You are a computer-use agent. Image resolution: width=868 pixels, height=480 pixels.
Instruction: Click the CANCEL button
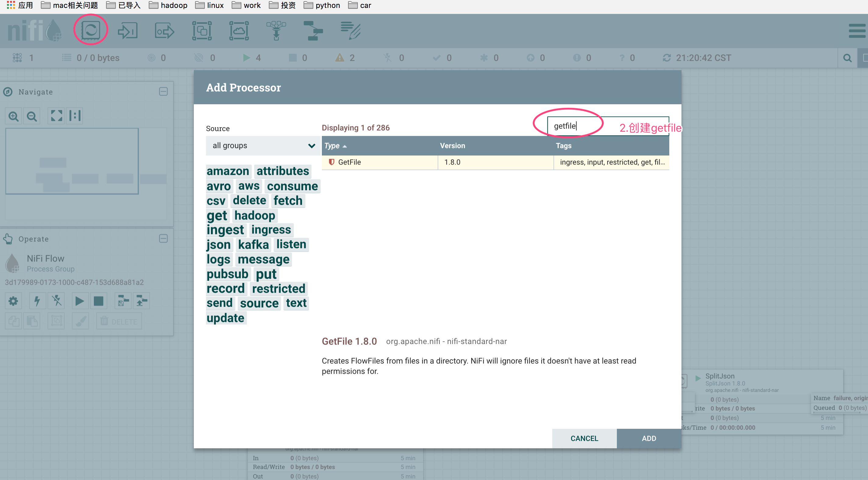coord(584,438)
